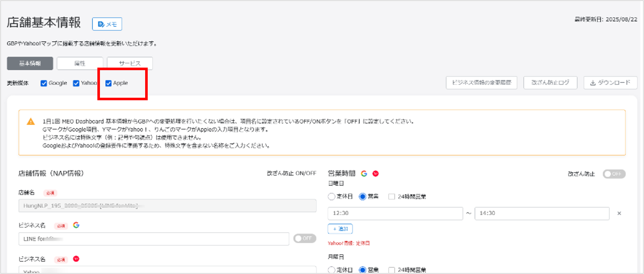Click the download icon inside ダウンロード button
Screen dimensions: 644x274
592,82
